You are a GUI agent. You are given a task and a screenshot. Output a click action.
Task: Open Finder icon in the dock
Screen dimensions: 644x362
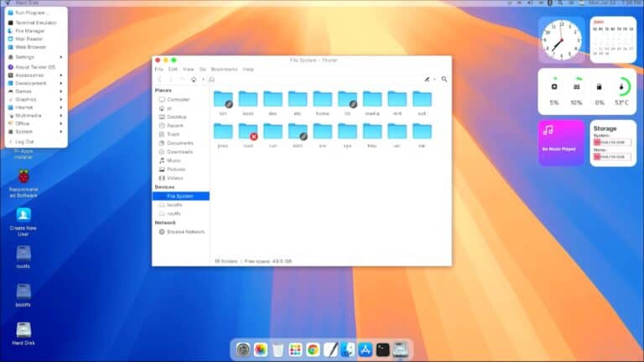point(347,349)
